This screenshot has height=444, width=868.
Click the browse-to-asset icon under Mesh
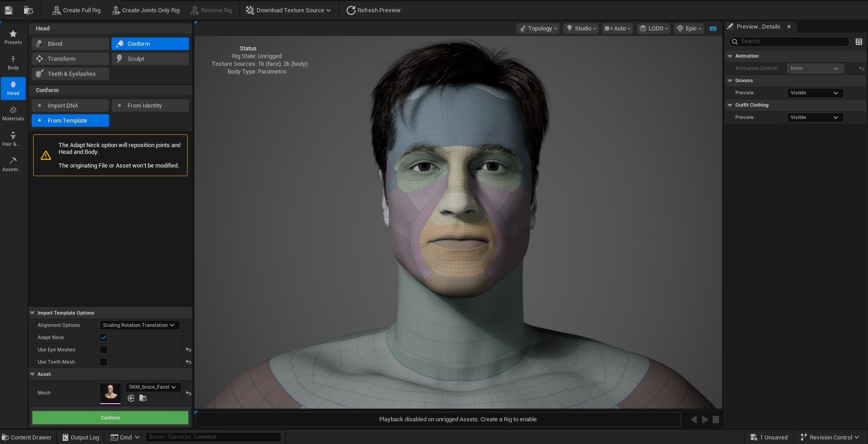[x=143, y=398]
